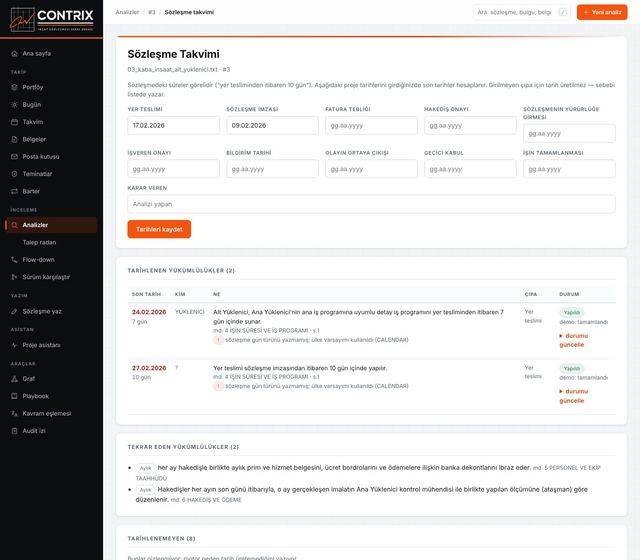
Task: Click the Teminatlar shield icon
Action: (x=14, y=174)
